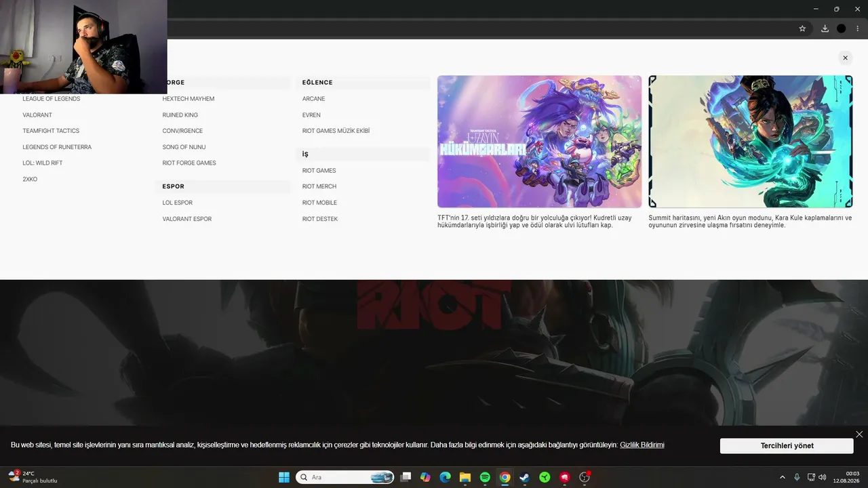The height and width of the screenshot is (488, 868).
Task: Choose LoL: Wild Rift from the menu
Action: click(43, 163)
